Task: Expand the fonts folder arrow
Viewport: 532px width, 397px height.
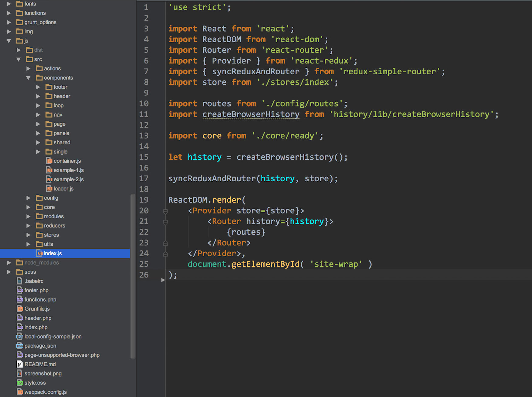Action: 9,4
